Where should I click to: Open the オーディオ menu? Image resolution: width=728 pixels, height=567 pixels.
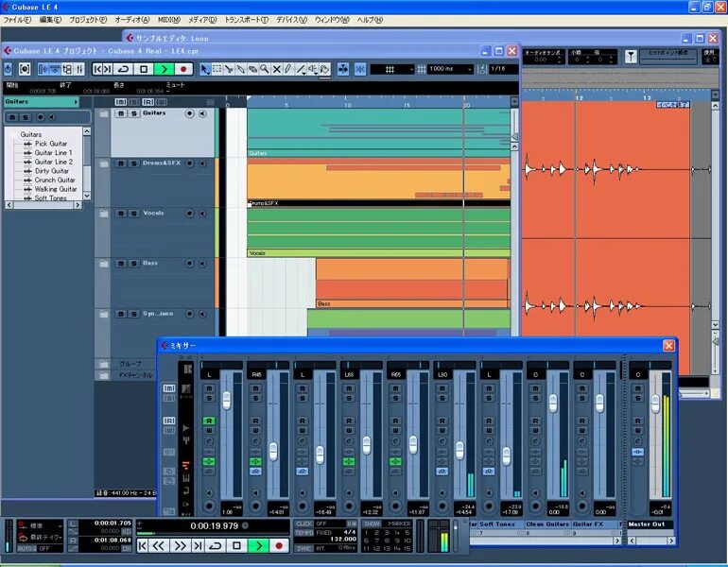click(x=132, y=20)
